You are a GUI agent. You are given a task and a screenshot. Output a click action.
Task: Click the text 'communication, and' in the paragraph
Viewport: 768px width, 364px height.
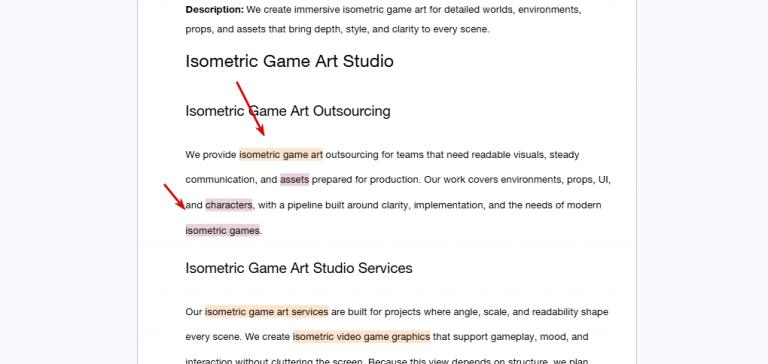(x=232, y=180)
